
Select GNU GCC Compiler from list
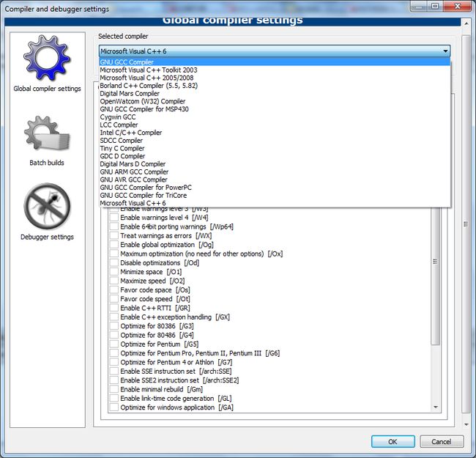click(275, 62)
